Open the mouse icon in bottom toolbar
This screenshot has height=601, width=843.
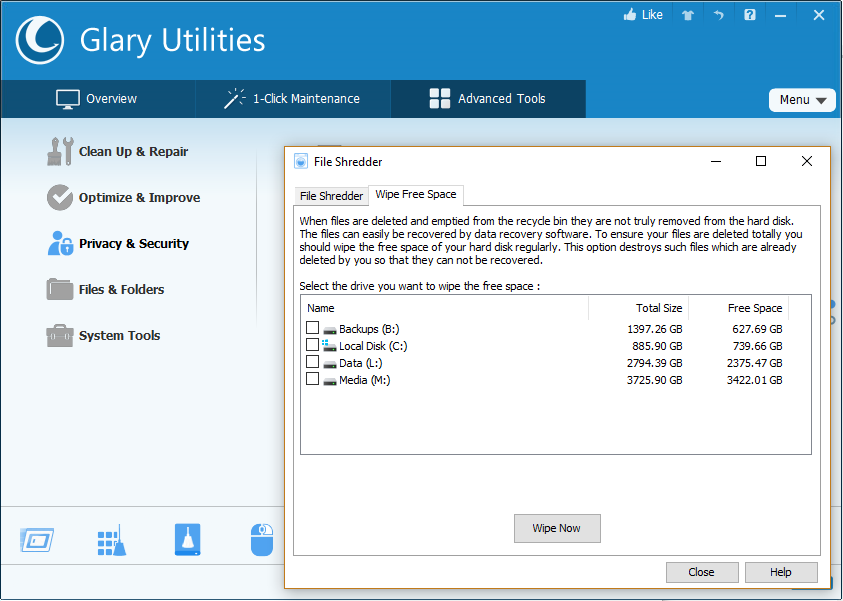(x=262, y=540)
